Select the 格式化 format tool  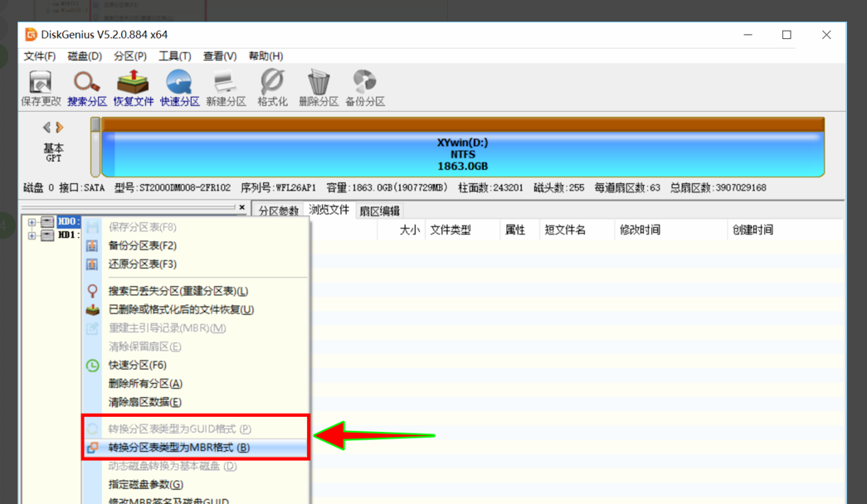pyautogui.click(x=272, y=88)
